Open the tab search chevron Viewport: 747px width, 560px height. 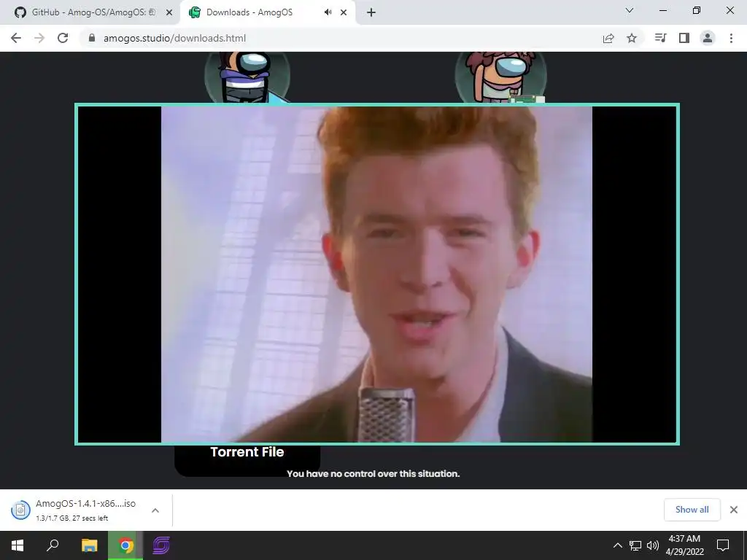pyautogui.click(x=630, y=10)
